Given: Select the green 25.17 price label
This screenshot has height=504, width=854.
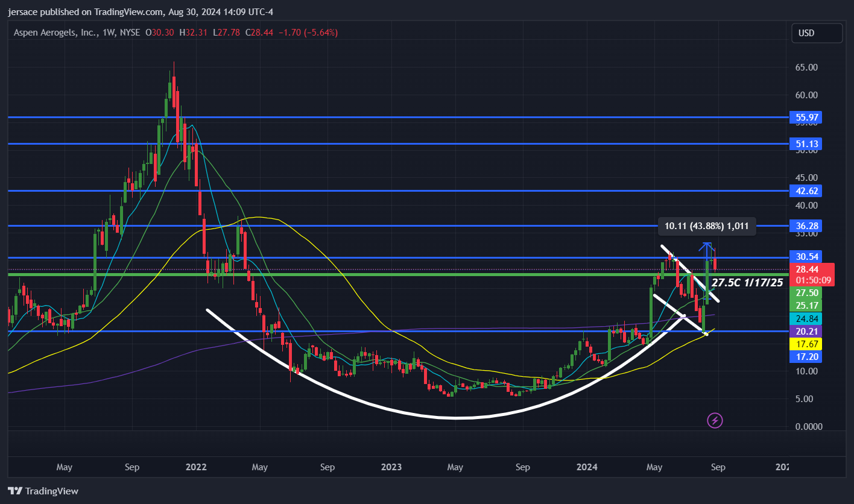Looking at the screenshot, I should click(805, 305).
